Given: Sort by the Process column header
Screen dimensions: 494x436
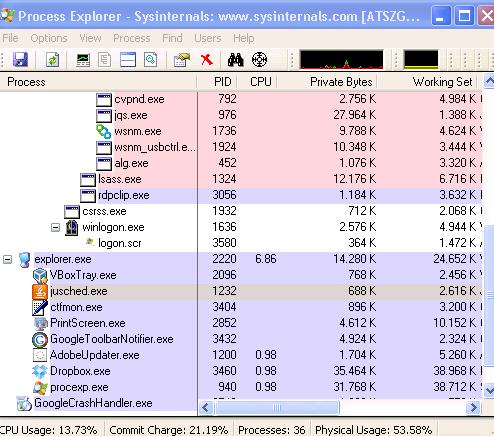Looking at the screenshot, I should (99, 82).
